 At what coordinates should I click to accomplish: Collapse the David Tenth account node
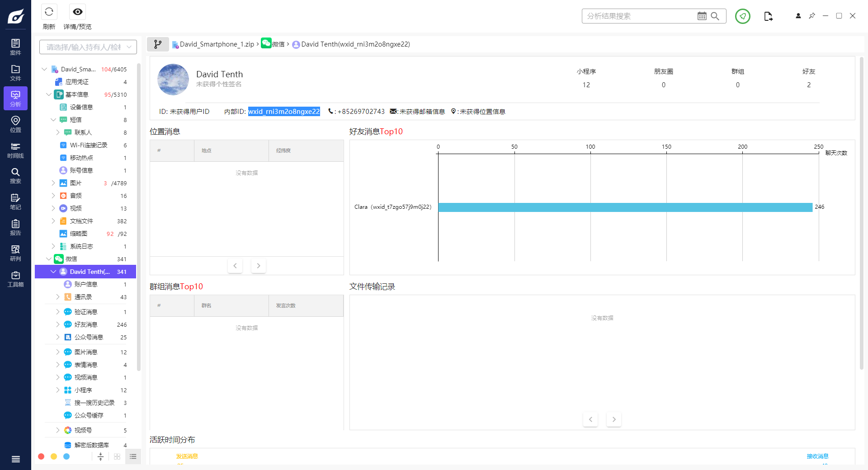point(53,272)
